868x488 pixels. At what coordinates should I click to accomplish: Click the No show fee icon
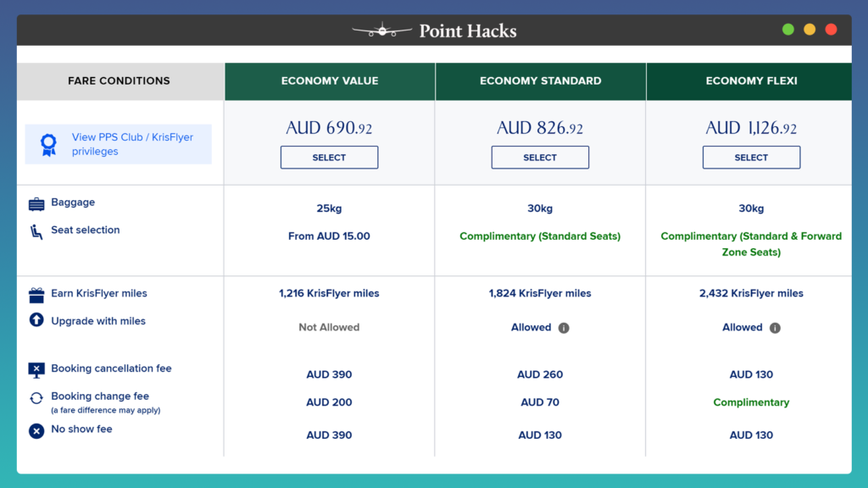pyautogui.click(x=35, y=430)
